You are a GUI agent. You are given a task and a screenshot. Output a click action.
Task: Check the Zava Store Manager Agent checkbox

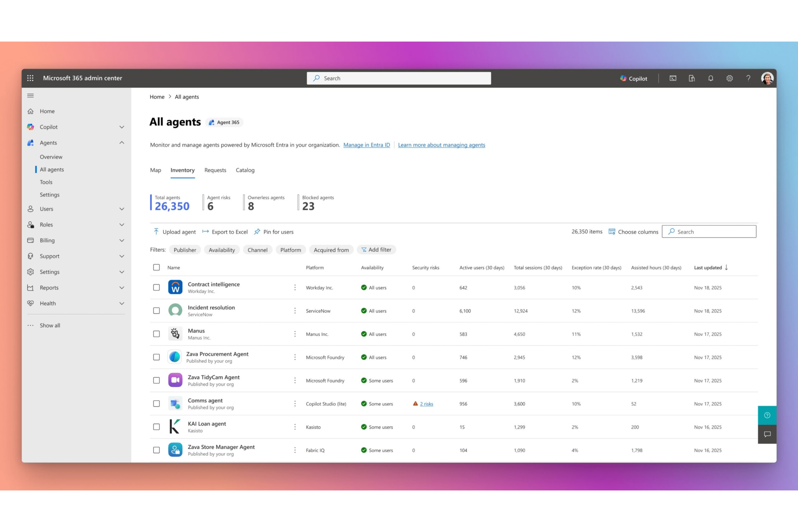[x=156, y=450]
